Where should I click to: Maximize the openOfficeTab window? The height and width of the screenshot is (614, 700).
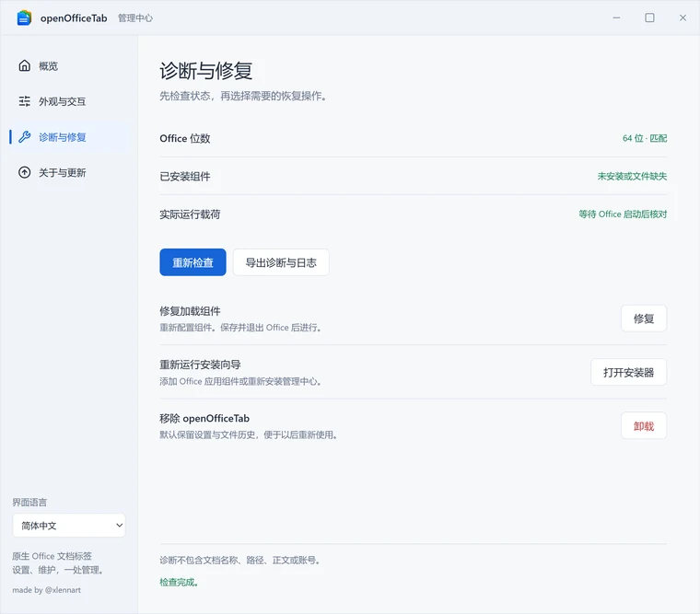[x=649, y=17]
